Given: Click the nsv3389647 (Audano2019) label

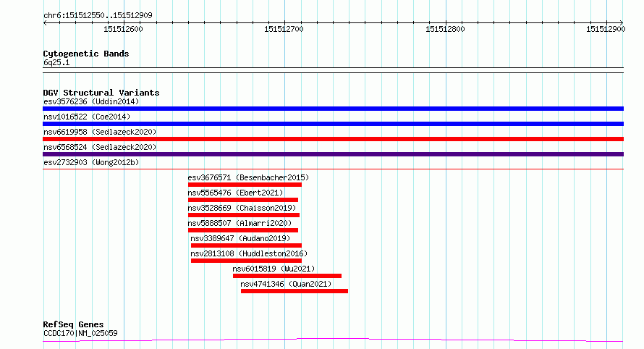Looking at the screenshot, I should [x=240, y=238].
